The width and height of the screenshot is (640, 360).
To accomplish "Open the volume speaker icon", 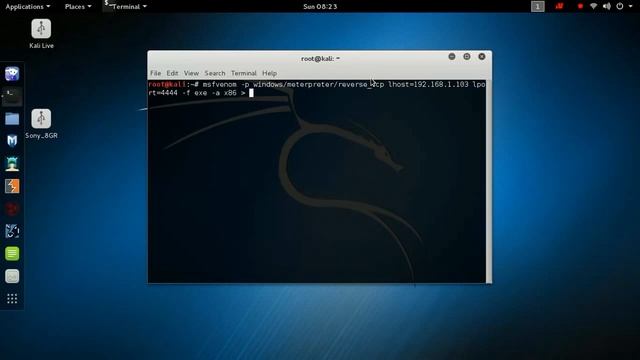I will point(607,6).
